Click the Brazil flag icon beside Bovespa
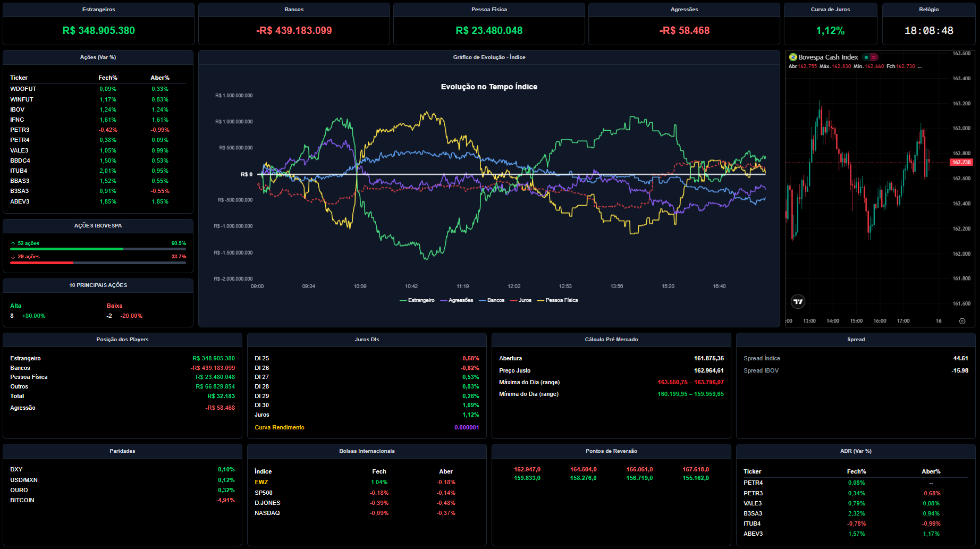This screenshot has width=980, height=549. (793, 57)
